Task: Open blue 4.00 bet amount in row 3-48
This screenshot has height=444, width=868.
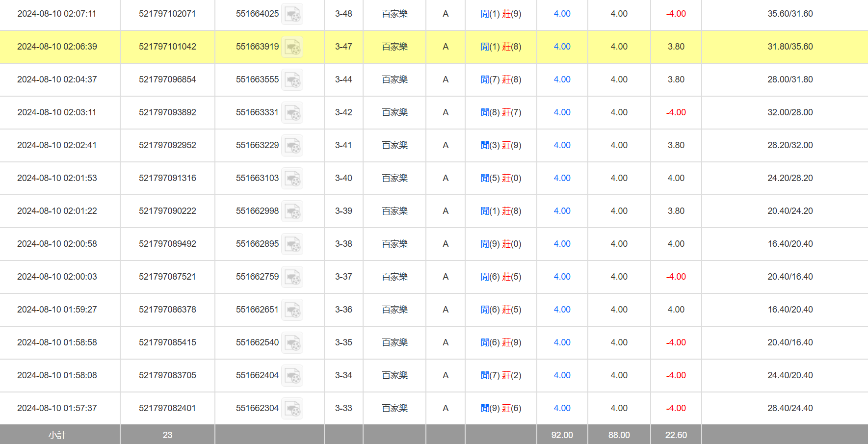Action: [x=562, y=14]
